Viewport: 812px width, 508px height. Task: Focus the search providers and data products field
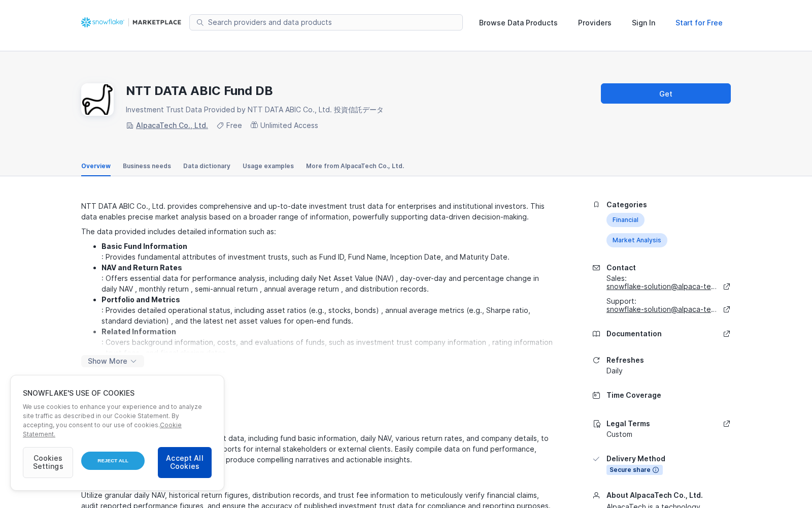tap(326, 22)
